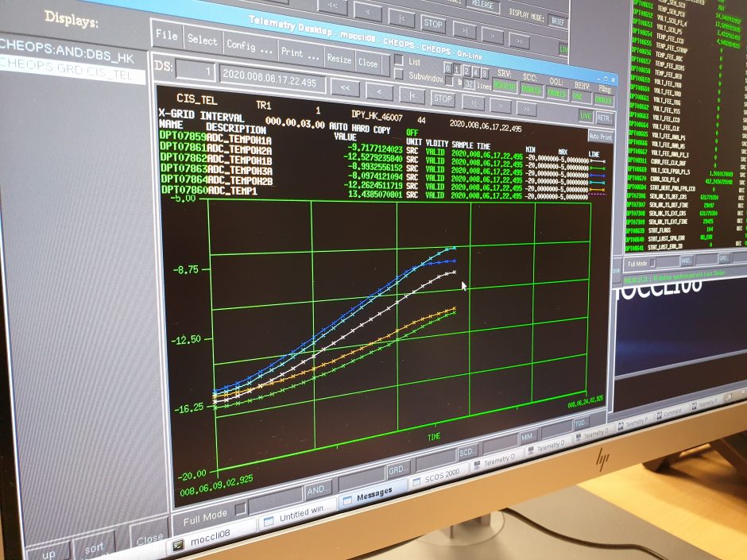The image size is (747, 560).
Task: Click the RETR button
Action: (x=603, y=118)
